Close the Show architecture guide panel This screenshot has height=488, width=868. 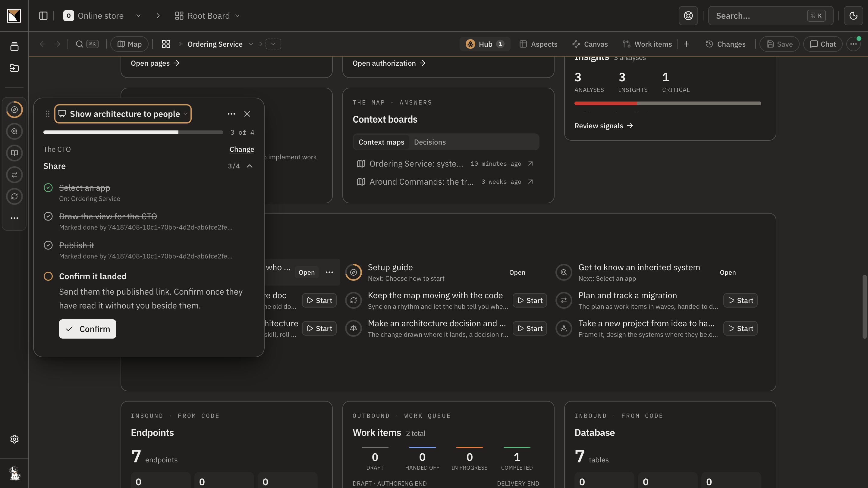pos(247,114)
